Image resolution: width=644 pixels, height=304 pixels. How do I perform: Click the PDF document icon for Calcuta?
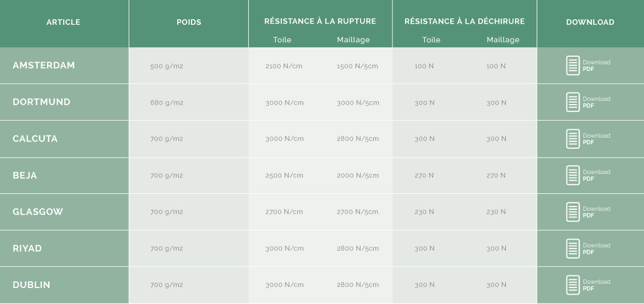[x=573, y=139]
